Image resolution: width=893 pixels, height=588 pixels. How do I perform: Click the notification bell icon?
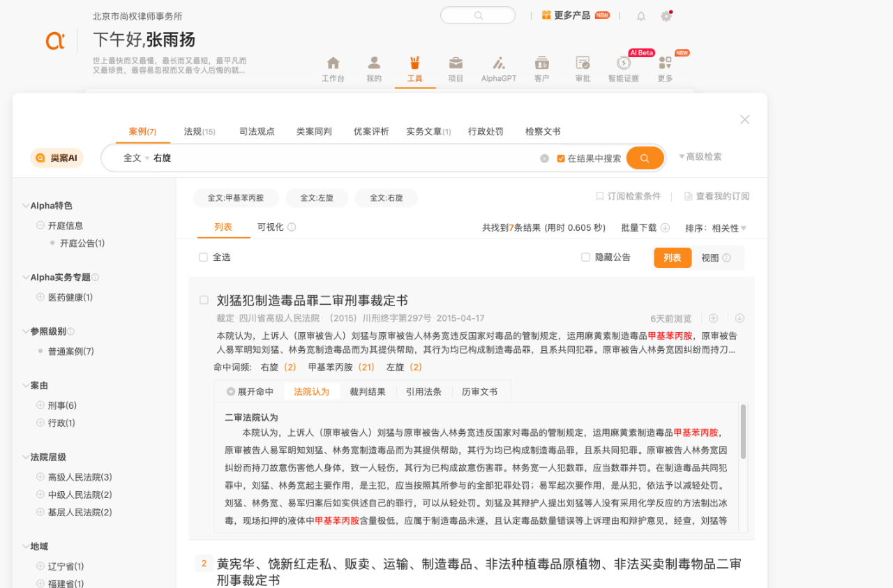640,16
